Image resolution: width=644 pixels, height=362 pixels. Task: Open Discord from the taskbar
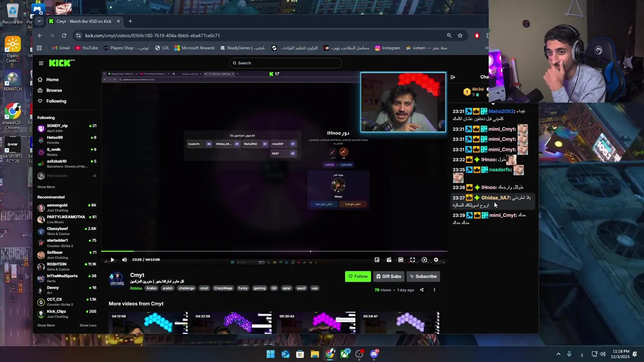pos(374,354)
